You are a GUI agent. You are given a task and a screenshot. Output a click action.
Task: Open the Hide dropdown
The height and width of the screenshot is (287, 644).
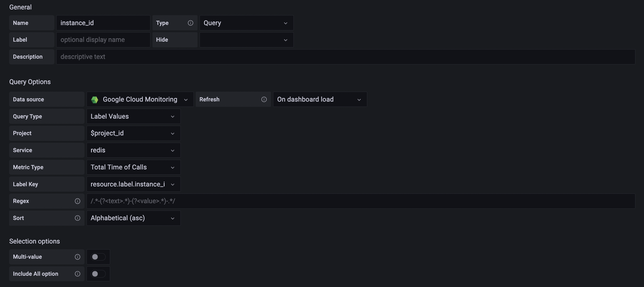tap(246, 40)
